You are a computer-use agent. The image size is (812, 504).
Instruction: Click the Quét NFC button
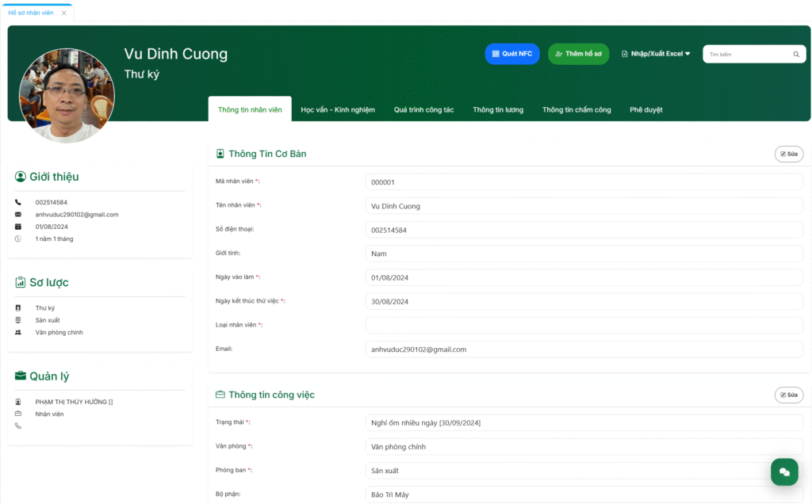[512, 54]
